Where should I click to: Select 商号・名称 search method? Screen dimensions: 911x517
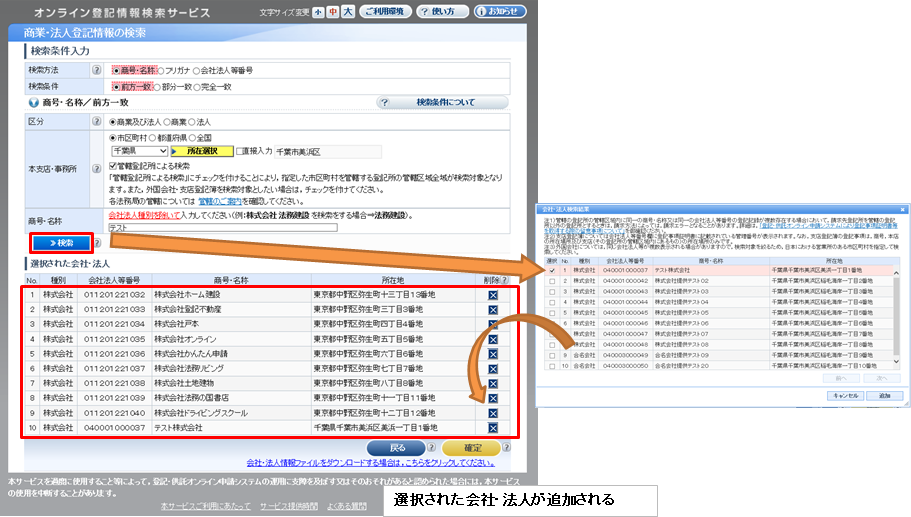pyautogui.click(x=116, y=70)
